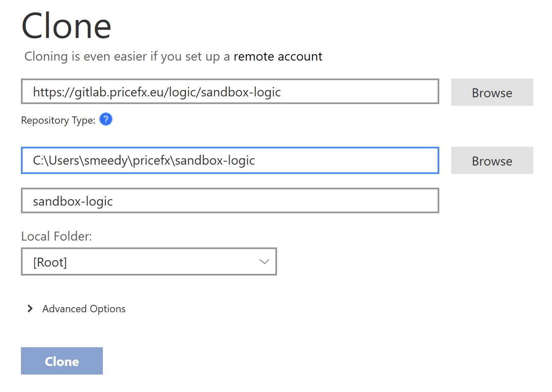
Task: Click the word 'sandbox-logic' in the source URL
Action: click(240, 92)
